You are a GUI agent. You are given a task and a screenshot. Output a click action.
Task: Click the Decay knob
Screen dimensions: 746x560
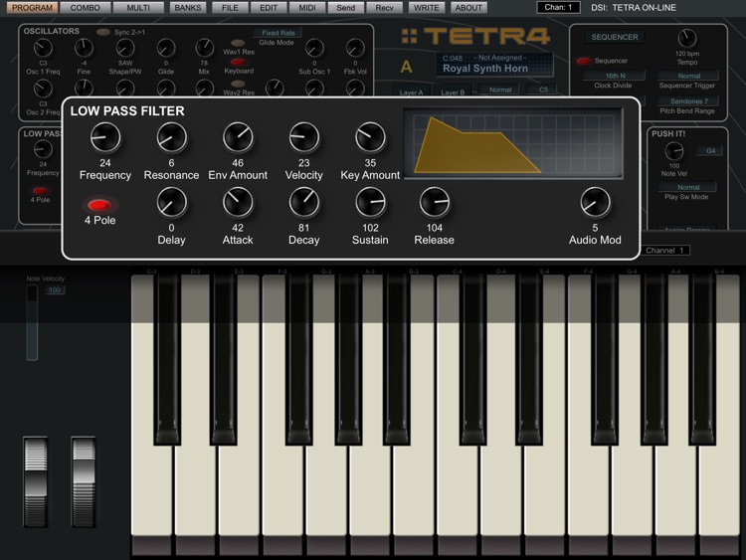point(304,202)
